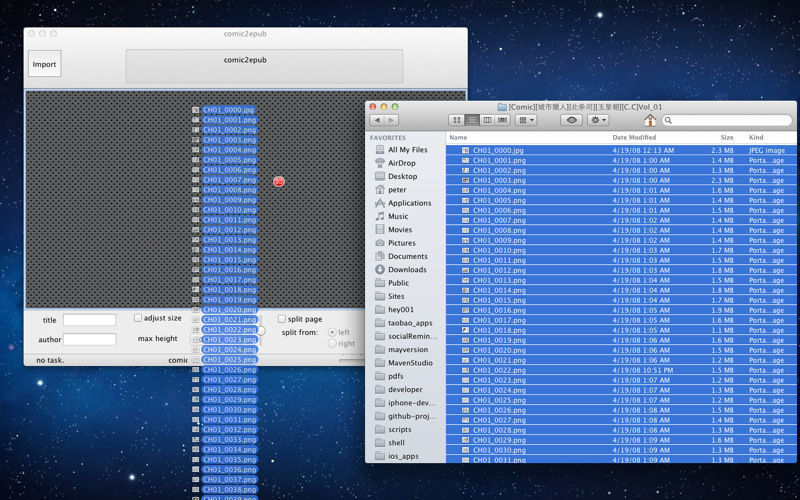
Task: Click the Finder back arrow button
Action: (377, 120)
